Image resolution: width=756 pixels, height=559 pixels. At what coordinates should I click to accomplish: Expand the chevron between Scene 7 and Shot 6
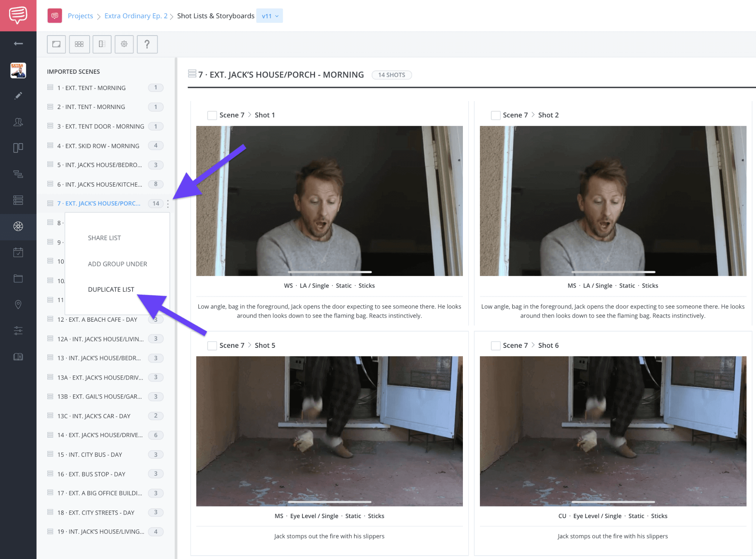tap(533, 345)
